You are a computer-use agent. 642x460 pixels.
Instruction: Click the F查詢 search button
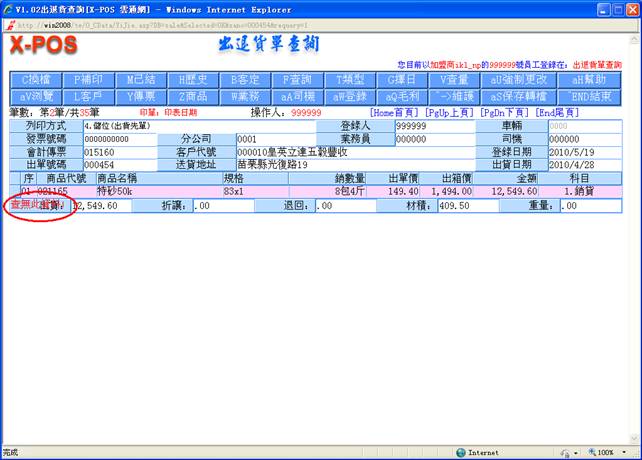pyautogui.click(x=295, y=80)
